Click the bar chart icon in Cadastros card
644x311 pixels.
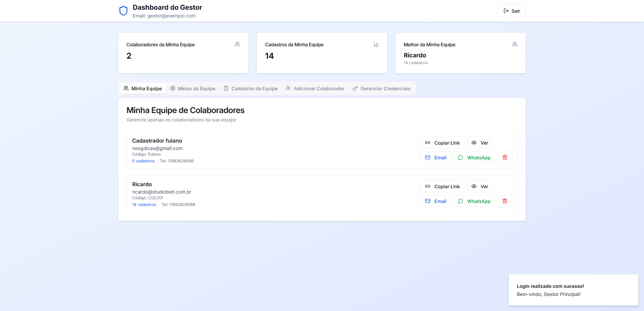[376, 44]
